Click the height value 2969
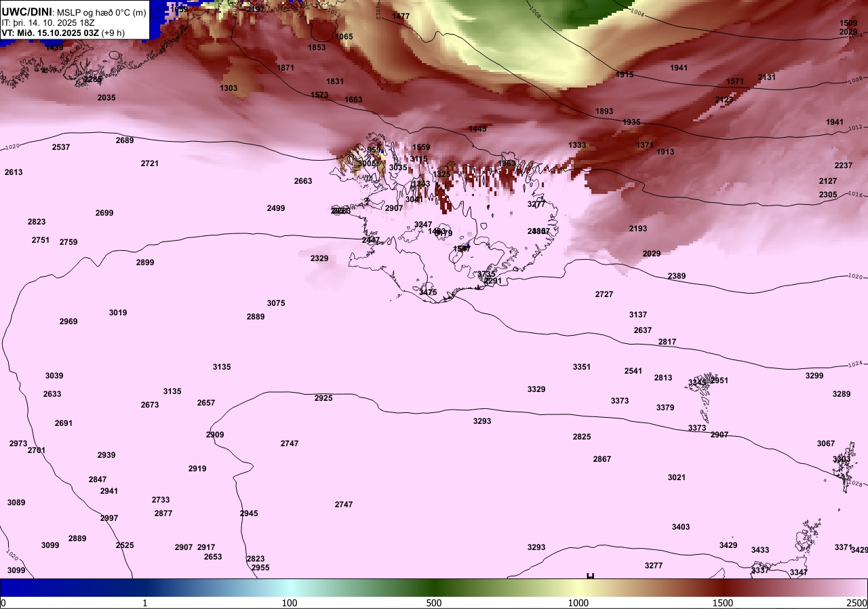Image resolution: width=868 pixels, height=609 pixels. (68, 321)
